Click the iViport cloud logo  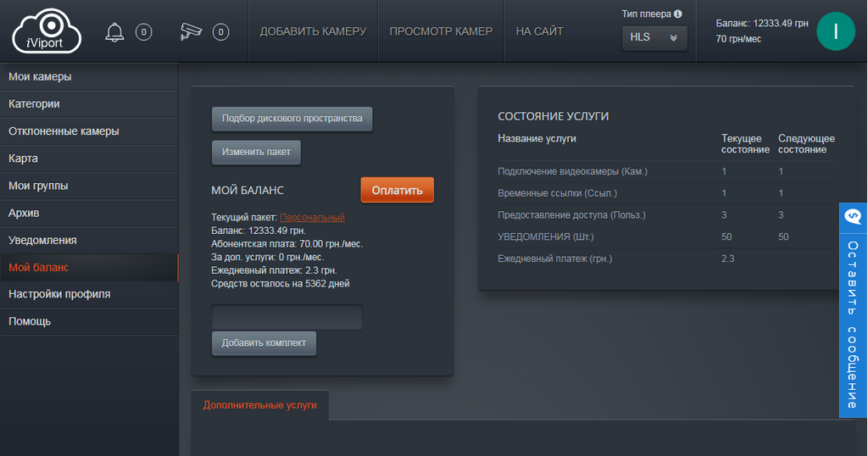(47, 31)
